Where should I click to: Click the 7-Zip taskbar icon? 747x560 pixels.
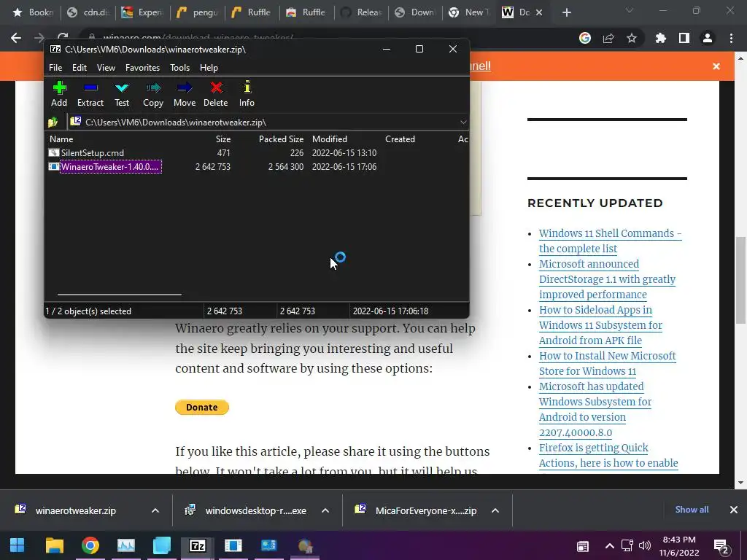coord(197,545)
